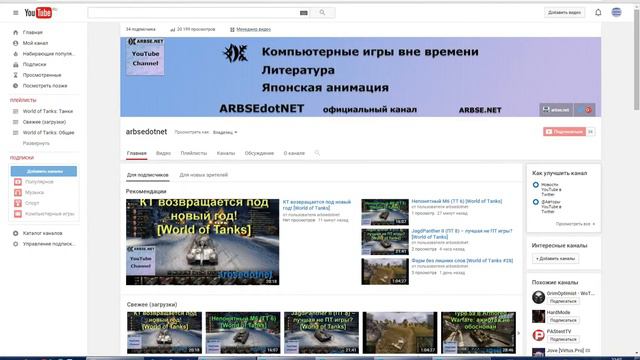Click the Подписки icon in sidebar
This screenshot has width=640, height=360.
click(x=16, y=64)
